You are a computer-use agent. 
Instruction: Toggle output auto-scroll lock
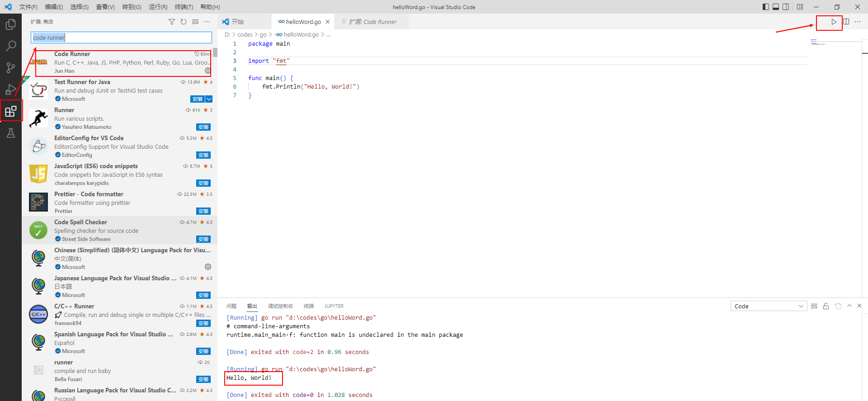click(826, 306)
